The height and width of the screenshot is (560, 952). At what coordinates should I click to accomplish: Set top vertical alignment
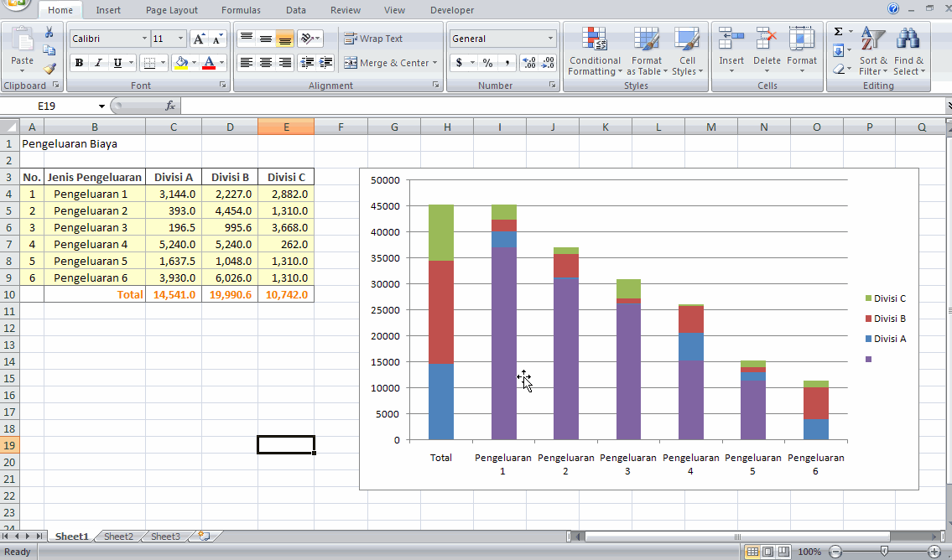coord(247,39)
